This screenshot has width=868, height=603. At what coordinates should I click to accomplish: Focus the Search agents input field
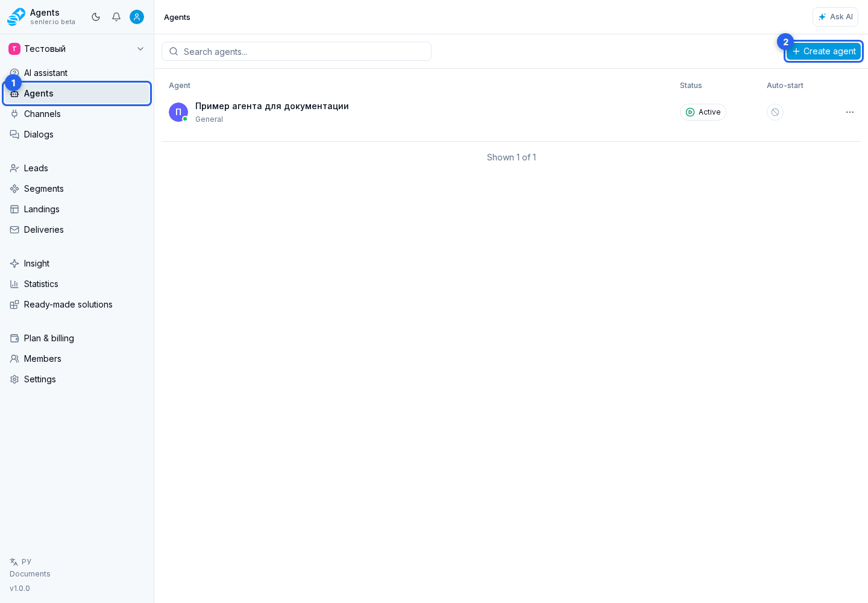(x=297, y=51)
